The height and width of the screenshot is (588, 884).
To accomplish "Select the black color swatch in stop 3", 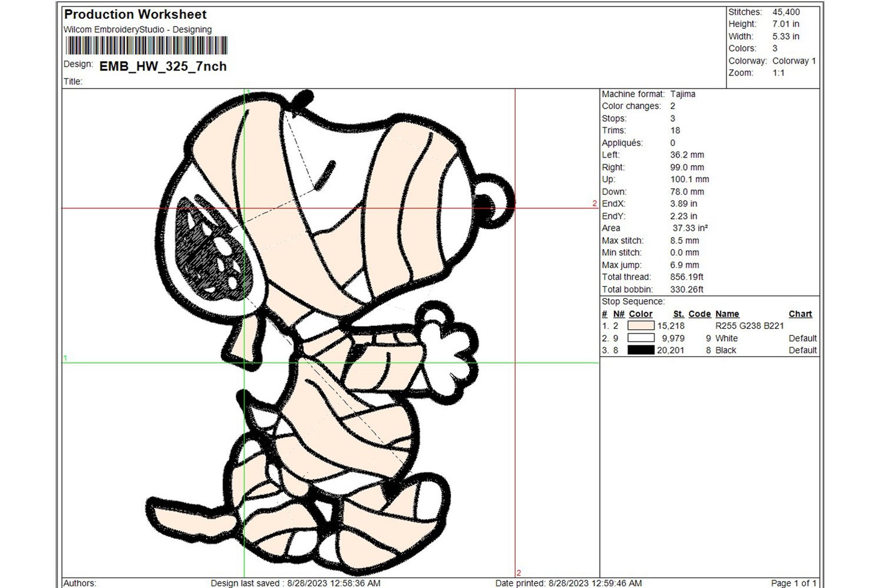I will [x=641, y=350].
